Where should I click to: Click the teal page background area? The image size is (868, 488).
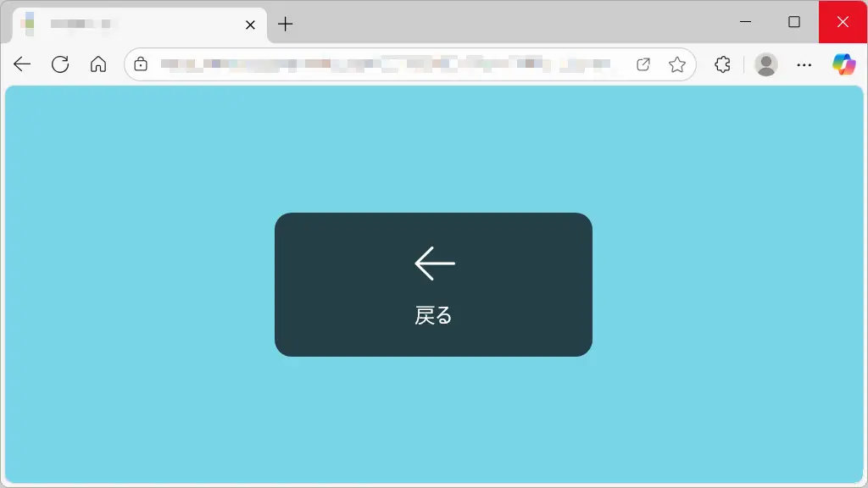point(127,407)
